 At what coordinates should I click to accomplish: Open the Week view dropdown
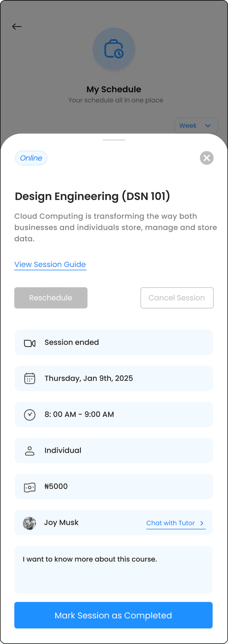coord(188,126)
